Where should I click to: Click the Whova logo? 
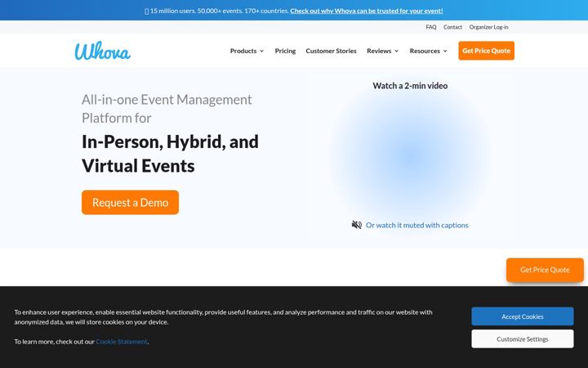pos(102,51)
